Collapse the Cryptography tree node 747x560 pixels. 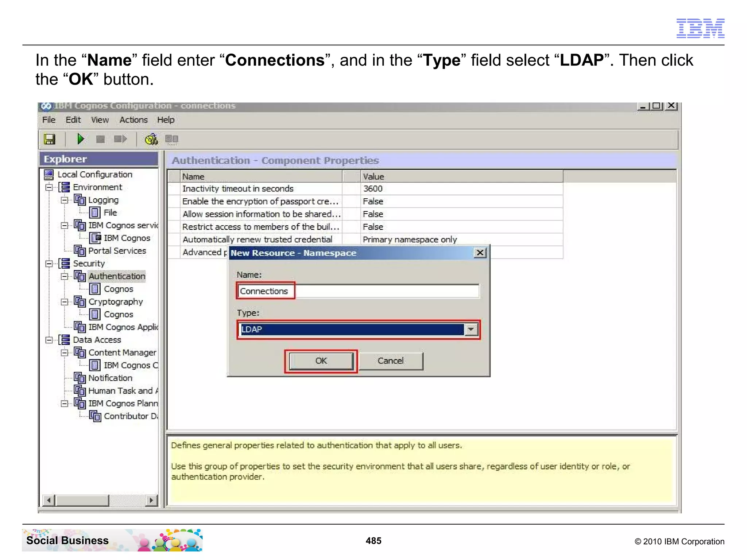(64, 302)
